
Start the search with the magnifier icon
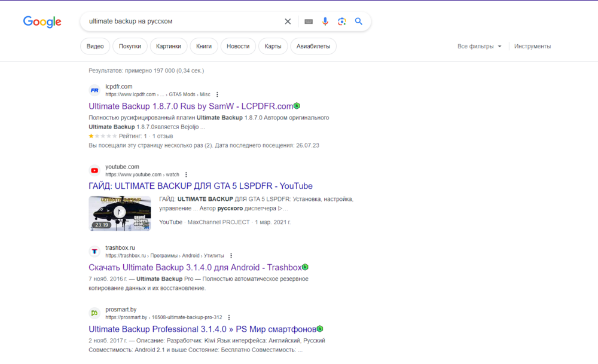[358, 21]
